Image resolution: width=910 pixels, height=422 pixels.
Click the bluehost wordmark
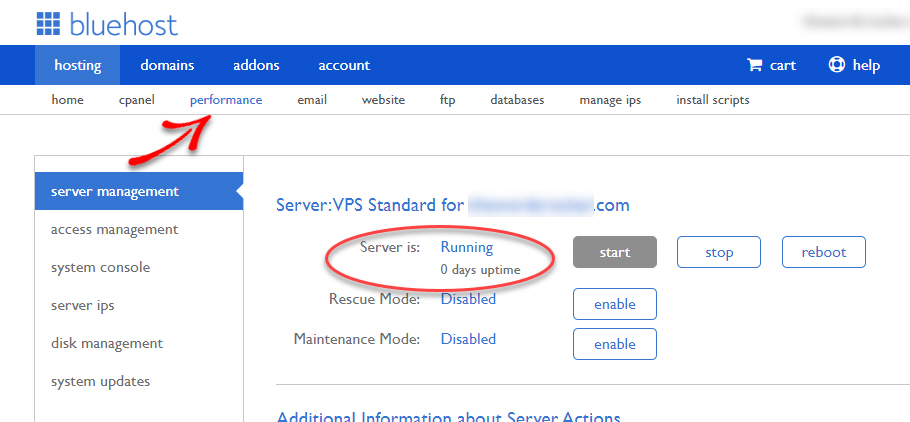(x=124, y=24)
